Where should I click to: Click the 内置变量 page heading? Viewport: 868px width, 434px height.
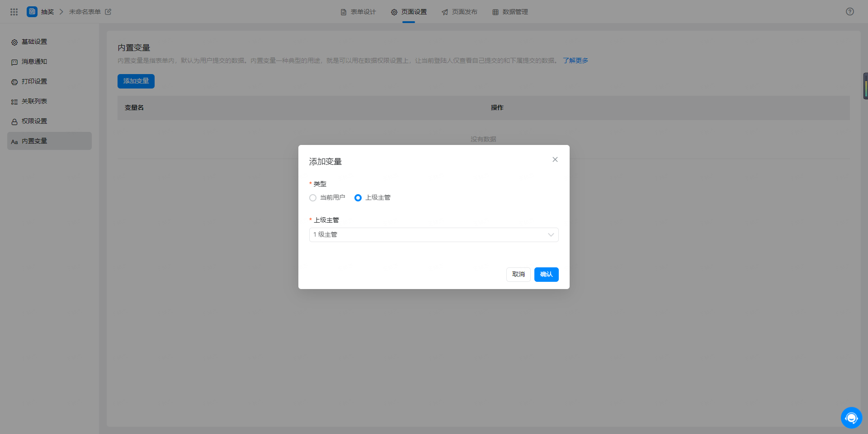(134, 47)
